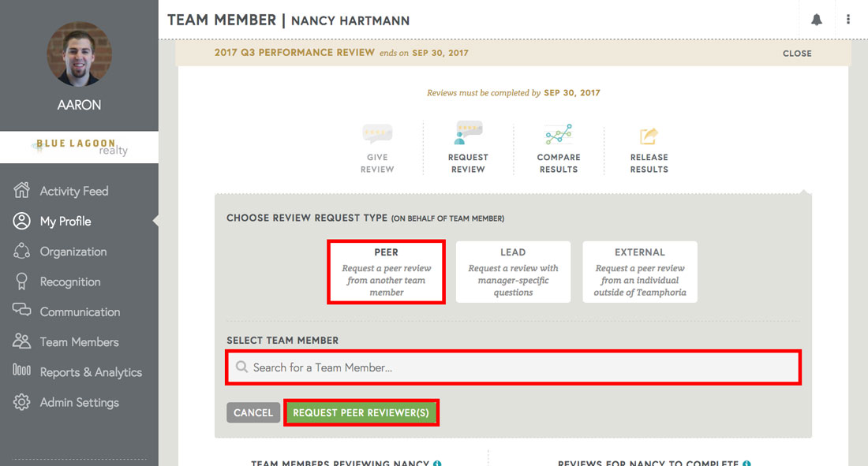Select the External review request type

pyautogui.click(x=639, y=271)
